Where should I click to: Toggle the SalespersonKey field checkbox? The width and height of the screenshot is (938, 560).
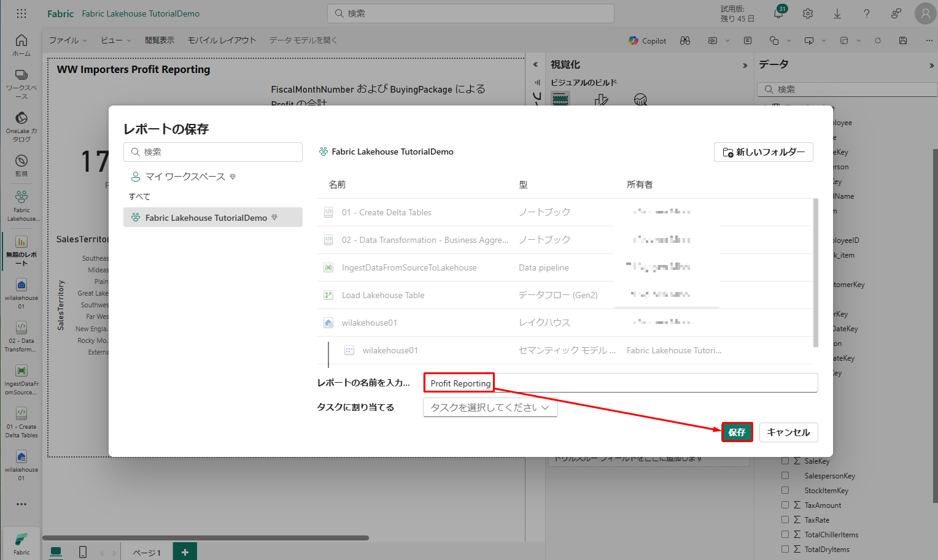(785, 475)
